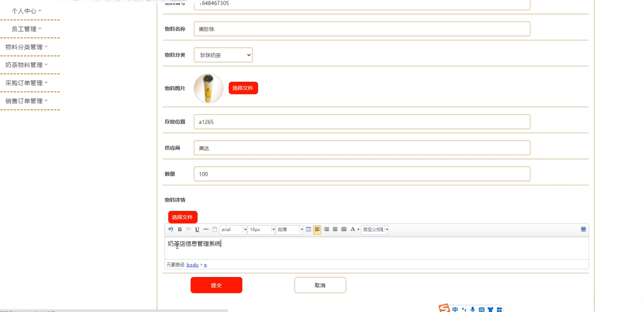Open the Sogou toolbox grid icon
The height and width of the screenshot is (312, 644).
click(500, 309)
